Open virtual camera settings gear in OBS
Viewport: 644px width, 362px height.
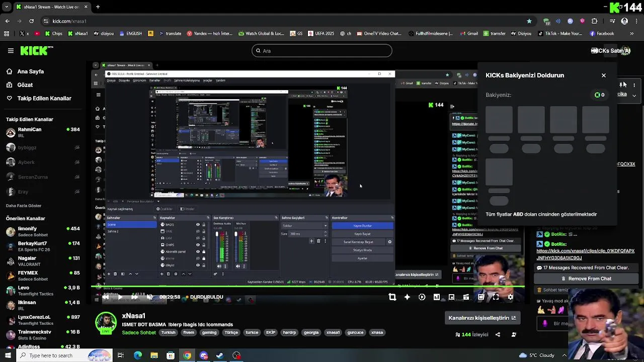pos(389,242)
